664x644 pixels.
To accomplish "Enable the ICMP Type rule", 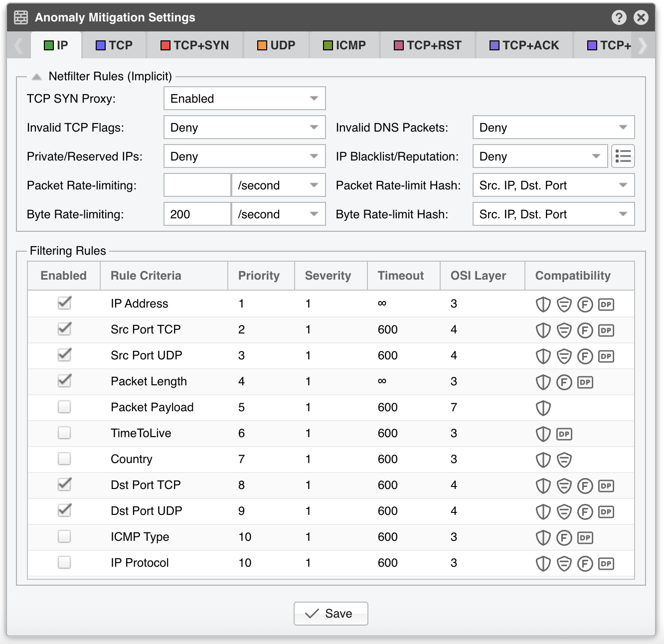I will click(64, 536).
